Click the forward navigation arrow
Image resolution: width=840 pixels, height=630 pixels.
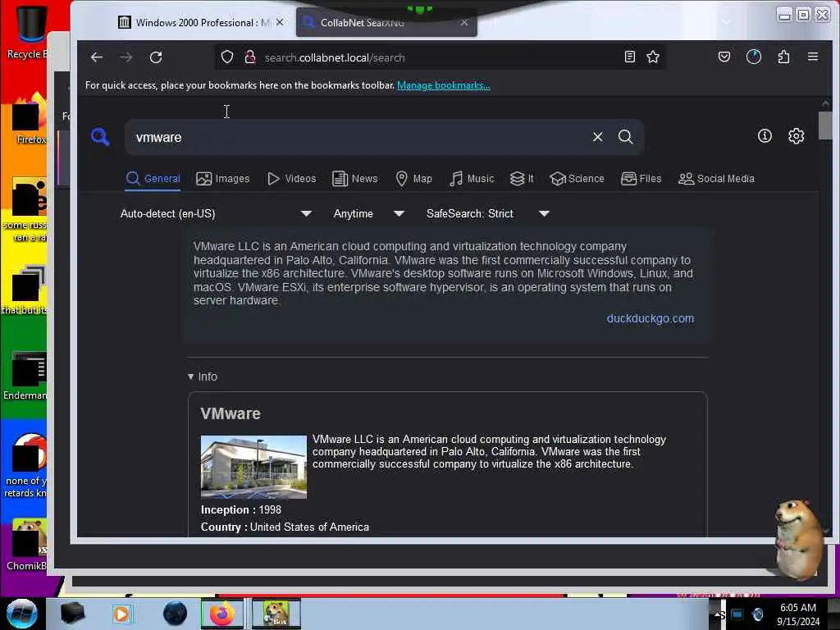pos(126,57)
